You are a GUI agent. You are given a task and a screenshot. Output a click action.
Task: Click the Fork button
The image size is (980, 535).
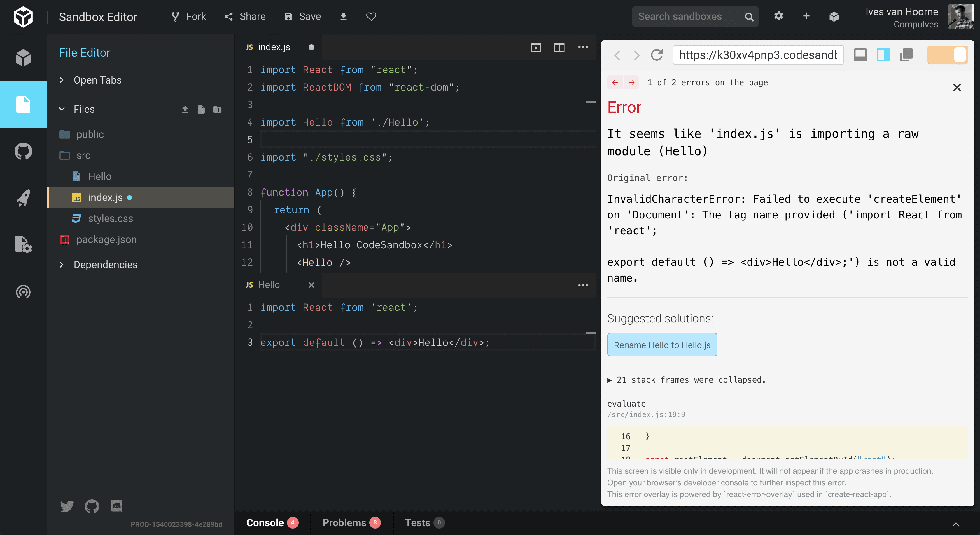click(189, 16)
